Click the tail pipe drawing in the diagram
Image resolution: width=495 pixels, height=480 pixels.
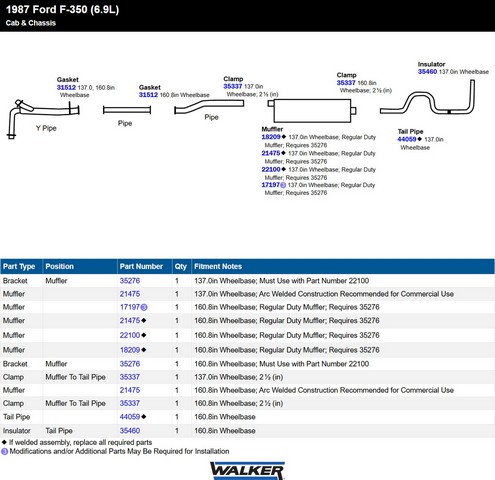click(x=427, y=97)
